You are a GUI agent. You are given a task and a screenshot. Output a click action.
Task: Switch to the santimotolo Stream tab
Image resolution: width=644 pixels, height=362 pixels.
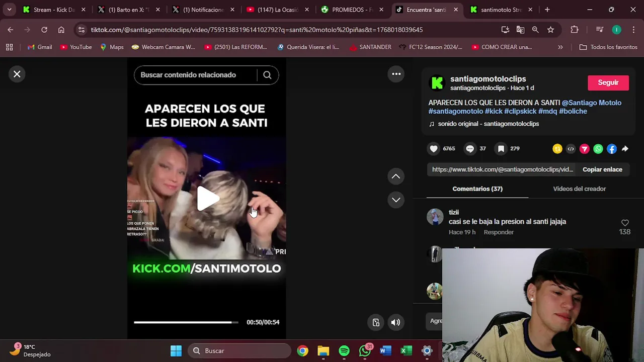(x=502, y=10)
